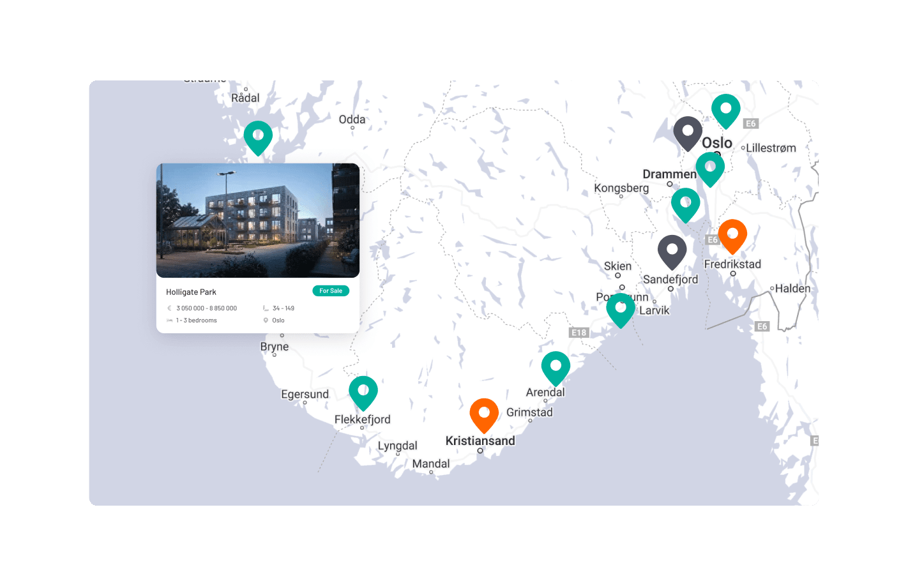
Task: Click the teal pin below Drammen
Action: click(x=686, y=204)
